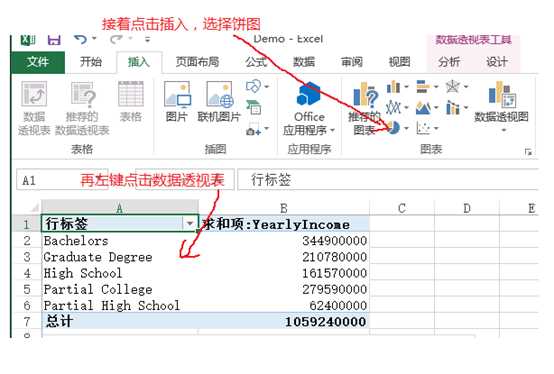
Task: Click the 数据透视表 button
Action: [34, 108]
